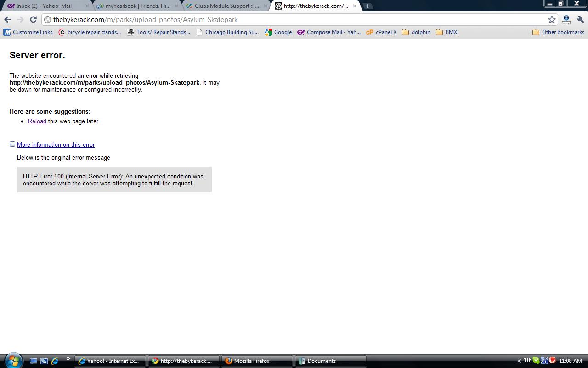Click the reload page icon
Viewport: 588px width, 368px height.
(33, 19)
